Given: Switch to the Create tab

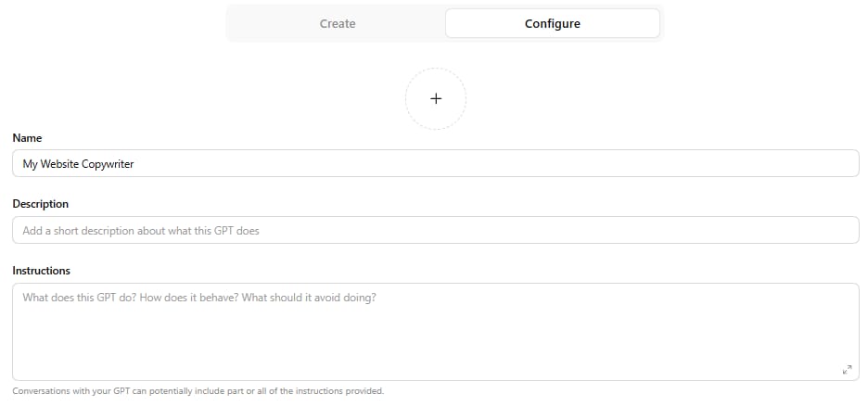Looking at the screenshot, I should coord(338,24).
